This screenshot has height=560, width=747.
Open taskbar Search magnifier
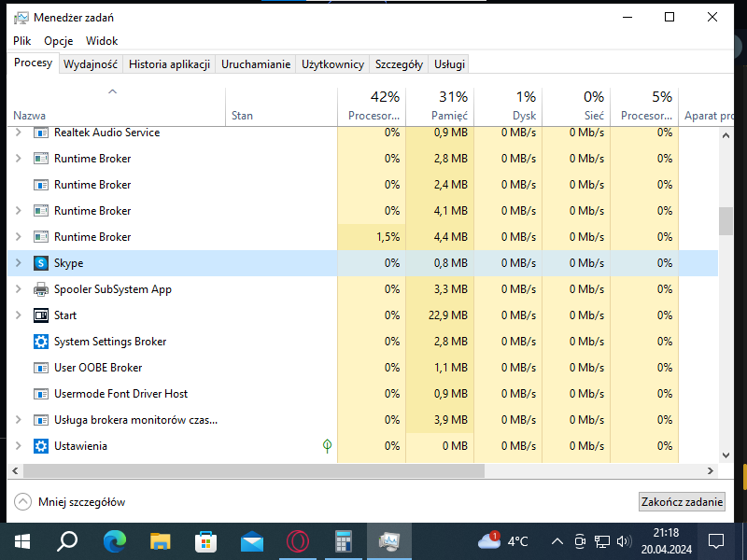pyautogui.click(x=67, y=541)
